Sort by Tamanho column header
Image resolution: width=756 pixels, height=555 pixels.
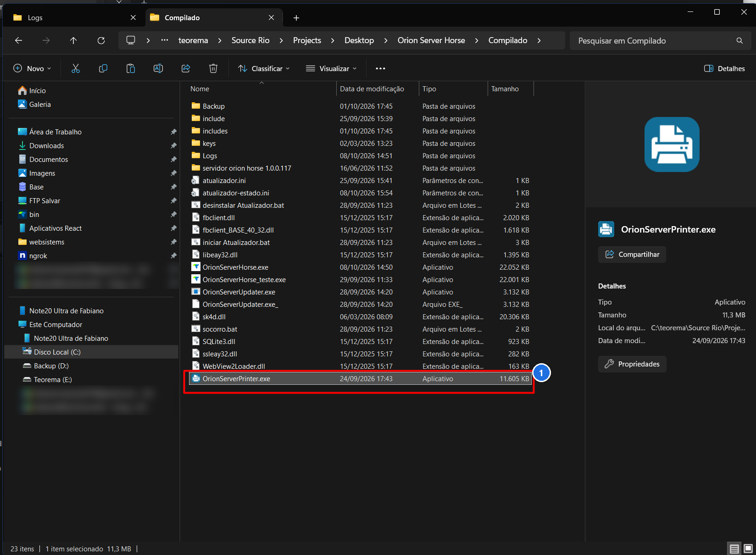(511, 89)
